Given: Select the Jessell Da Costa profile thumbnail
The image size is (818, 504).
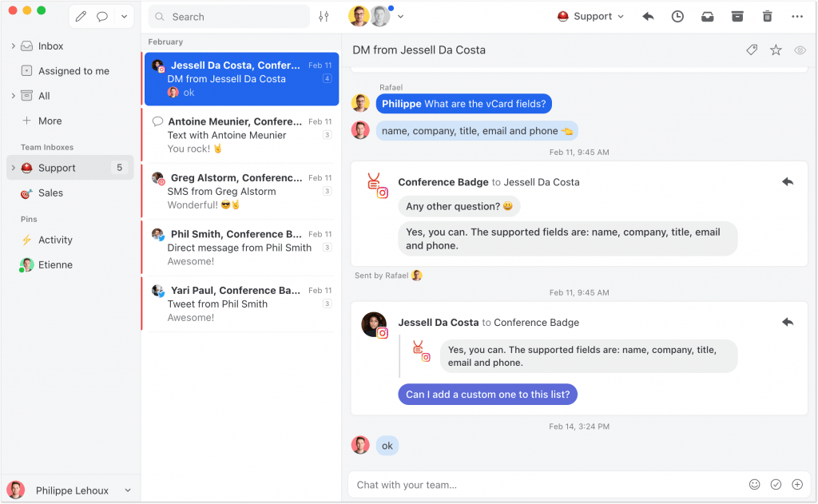Looking at the screenshot, I should pyautogui.click(x=374, y=323).
